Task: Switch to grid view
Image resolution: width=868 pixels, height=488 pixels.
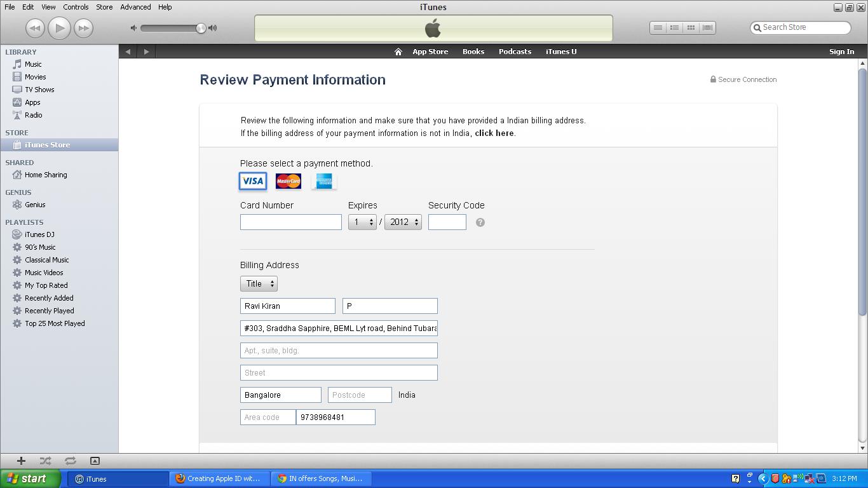Action: pyautogui.click(x=691, y=28)
